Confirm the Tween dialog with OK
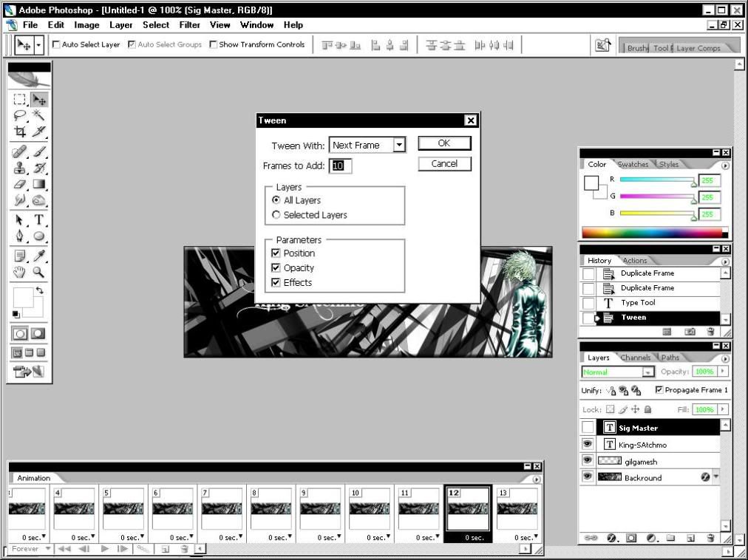The width and height of the screenshot is (748, 560). point(444,143)
